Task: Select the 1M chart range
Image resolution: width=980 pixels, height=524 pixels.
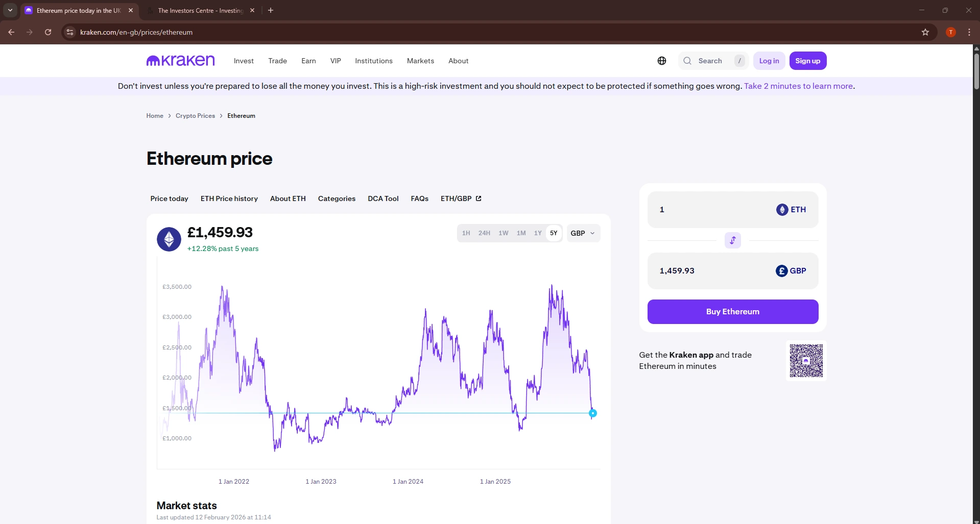Action: pyautogui.click(x=521, y=233)
